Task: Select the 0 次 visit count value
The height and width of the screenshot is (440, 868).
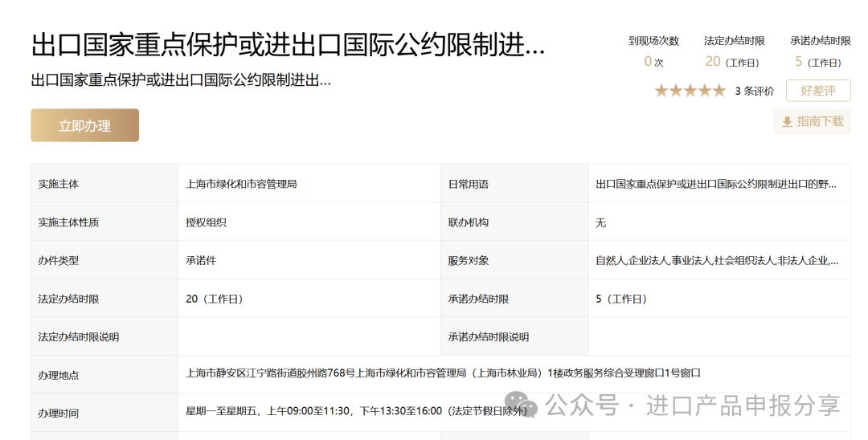Action: point(653,62)
